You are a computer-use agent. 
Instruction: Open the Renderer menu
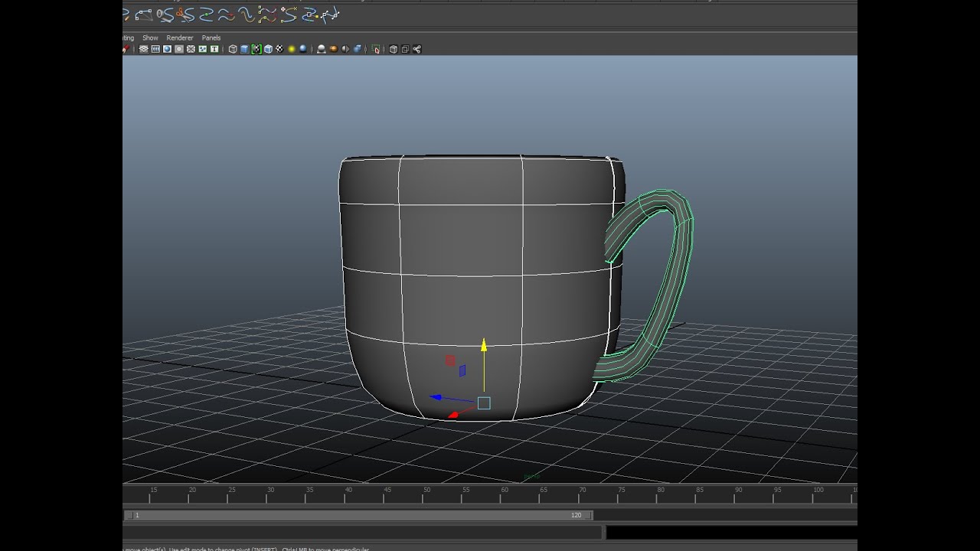(x=180, y=37)
